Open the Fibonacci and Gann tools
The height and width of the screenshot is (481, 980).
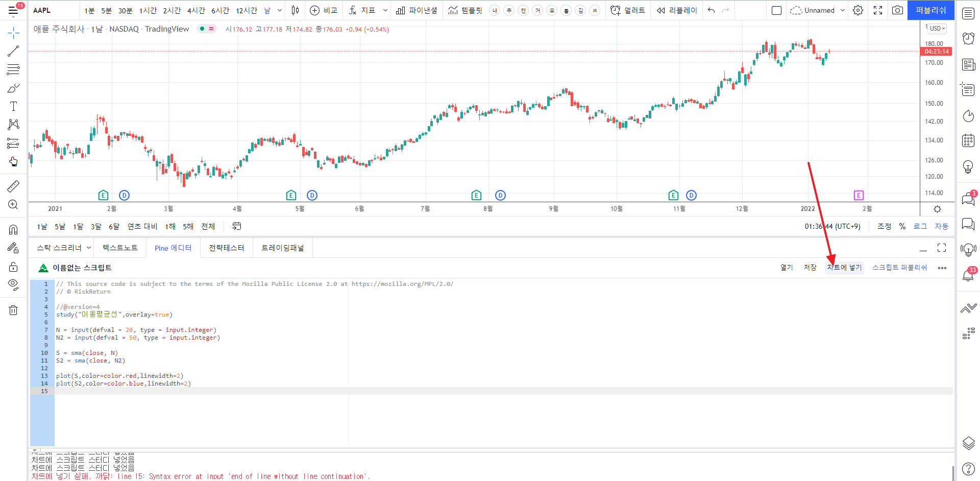click(13, 69)
